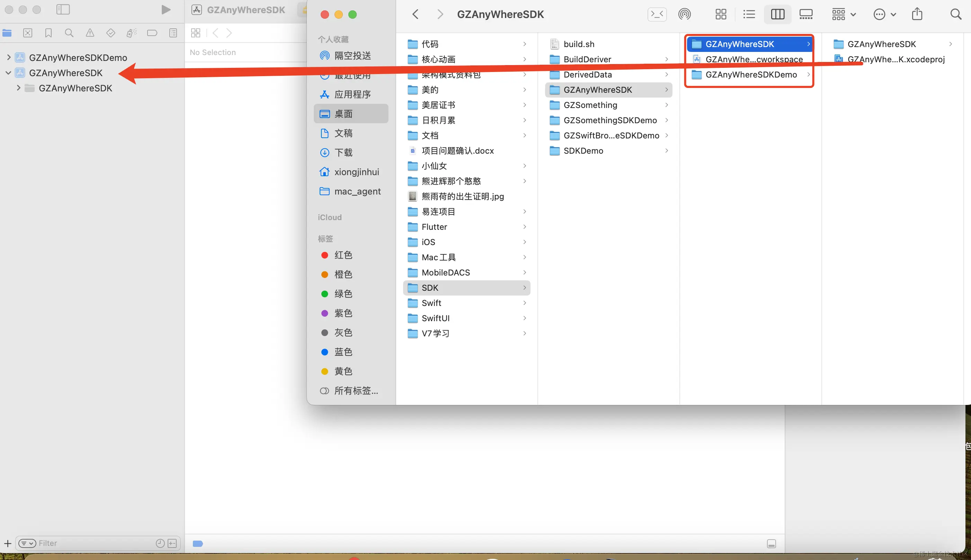Click the Finder search magnifier icon
This screenshot has width=971, height=560.
tap(956, 15)
